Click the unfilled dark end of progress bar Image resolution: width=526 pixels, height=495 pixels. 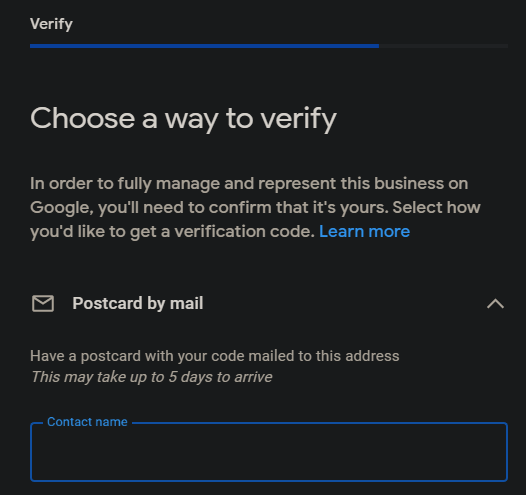pos(443,46)
